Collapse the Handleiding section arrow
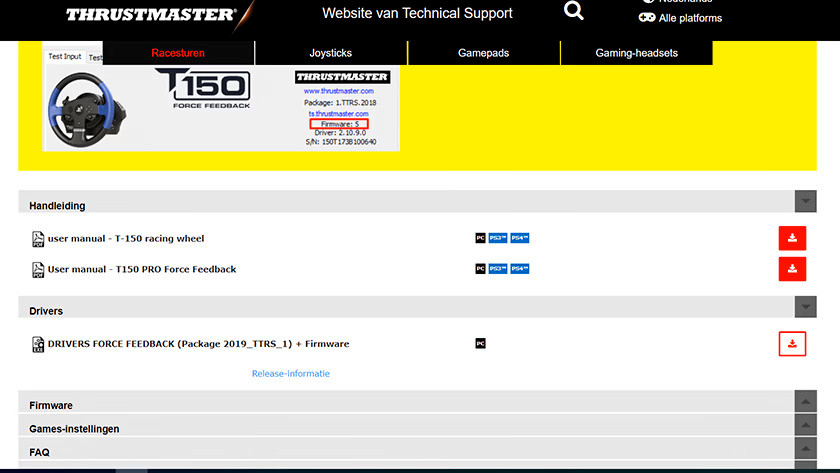The image size is (840, 473). [805, 201]
